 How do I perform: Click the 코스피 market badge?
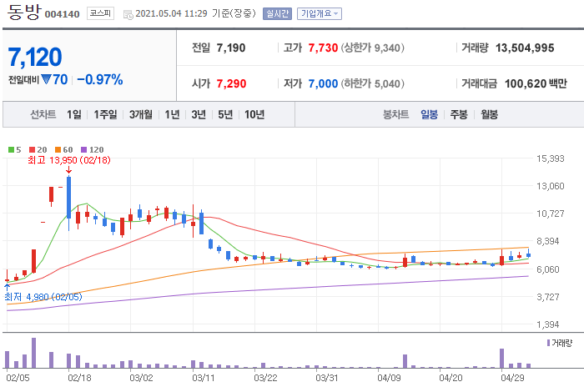tap(101, 13)
